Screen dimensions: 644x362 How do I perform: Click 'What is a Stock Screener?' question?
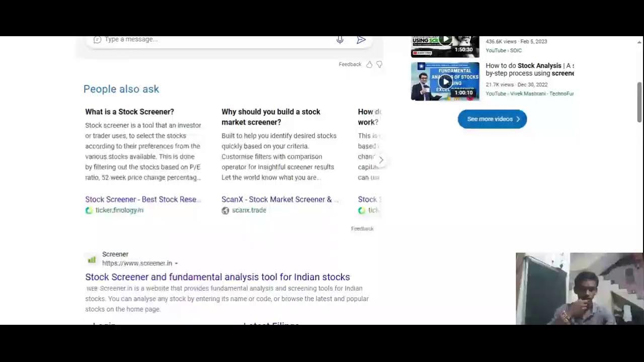[129, 112]
